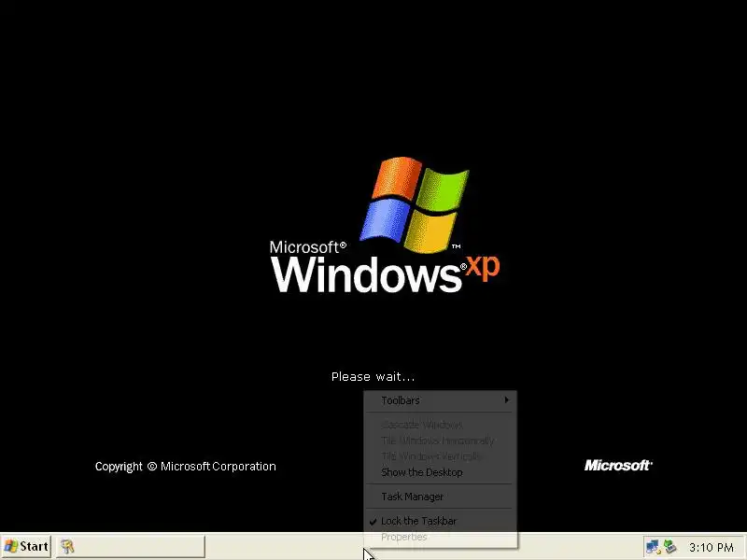Expand the Toolbars submenu
Screen dimensions: 747x560
click(440, 400)
